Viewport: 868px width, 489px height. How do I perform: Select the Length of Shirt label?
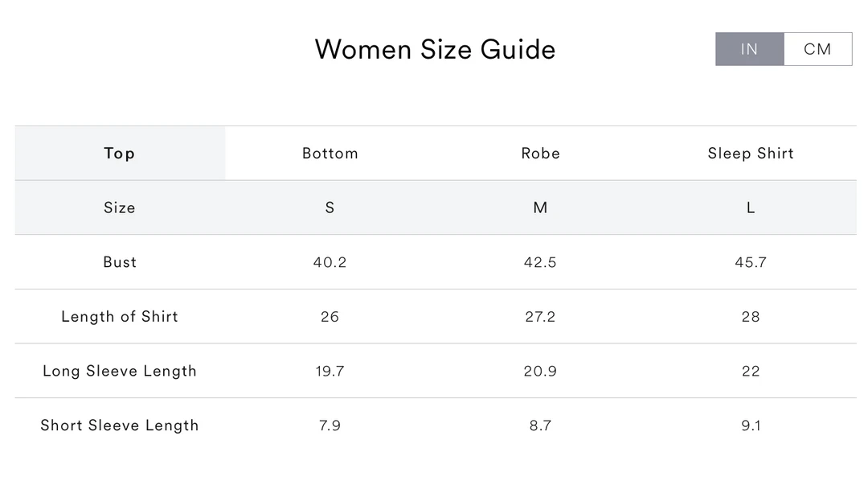[x=120, y=317]
